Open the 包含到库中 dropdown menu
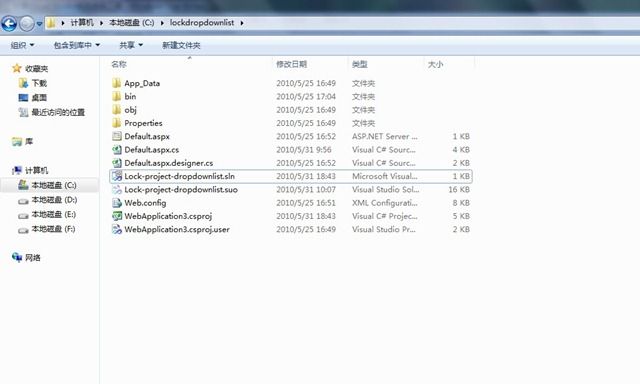The width and height of the screenshot is (640, 384). coord(77,45)
